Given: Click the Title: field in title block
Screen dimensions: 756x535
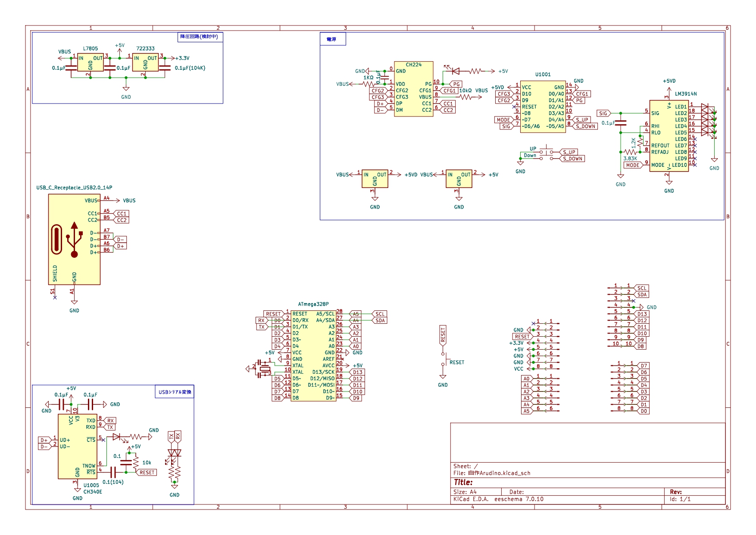Looking at the screenshot, I should [463, 482].
